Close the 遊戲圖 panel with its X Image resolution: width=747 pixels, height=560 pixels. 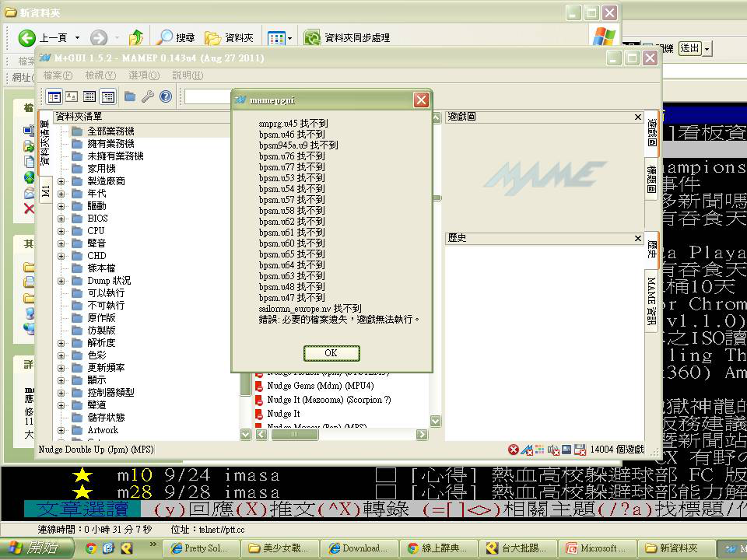point(638,117)
